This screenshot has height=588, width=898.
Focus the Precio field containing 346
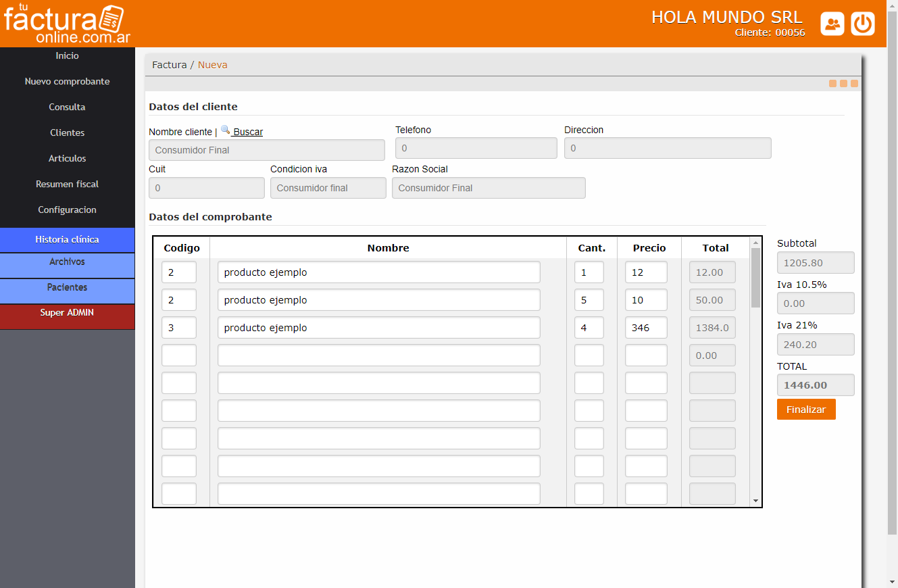tap(646, 328)
